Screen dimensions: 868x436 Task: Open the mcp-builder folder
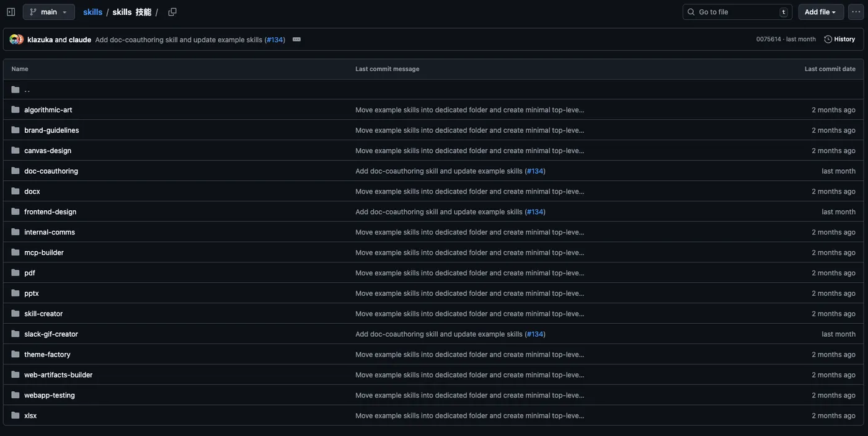pos(43,252)
